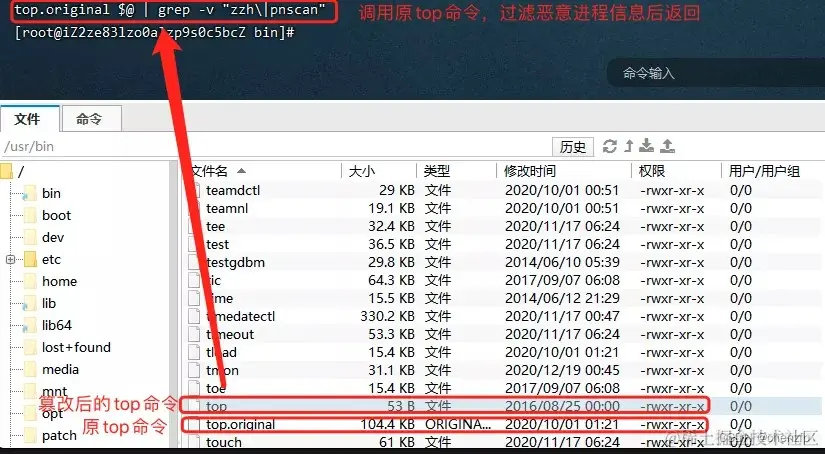Click the 2014/06/10 05:39 modified time
Image resolution: width=825 pixels, height=454 pixels.
pyautogui.click(x=562, y=262)
